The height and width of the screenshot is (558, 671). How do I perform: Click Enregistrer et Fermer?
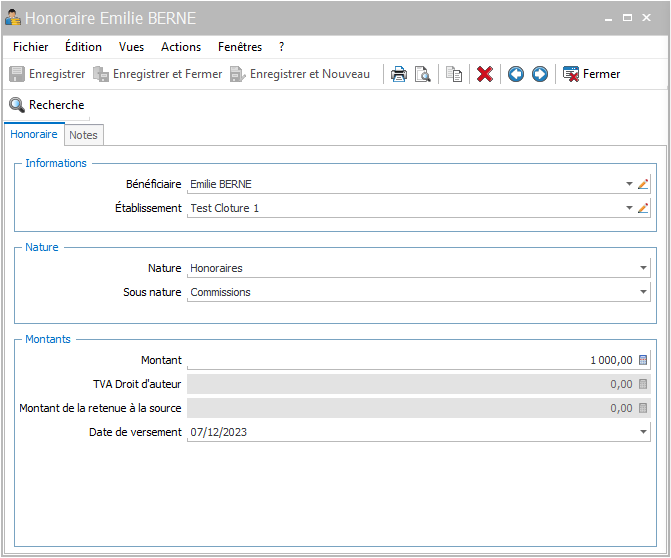158,74
